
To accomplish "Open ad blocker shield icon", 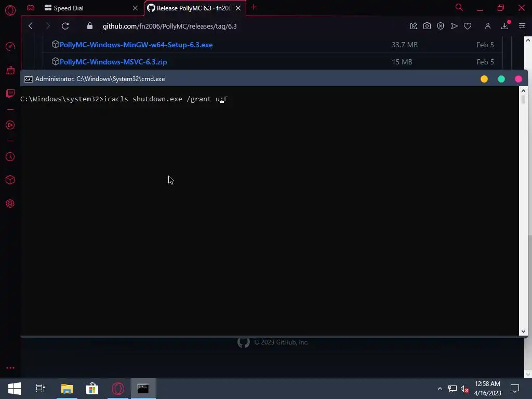I will (441, 26).
